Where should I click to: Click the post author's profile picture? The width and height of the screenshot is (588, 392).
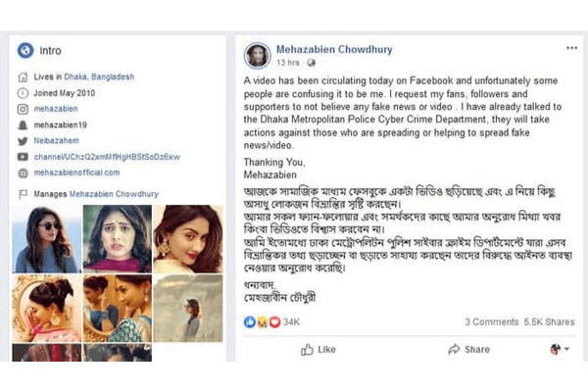point(257,54)
